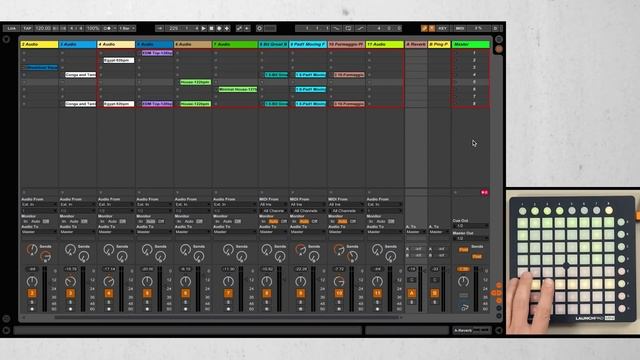Launch scene 4 from Master track
The image size is (640, 360).
[471, 75]
